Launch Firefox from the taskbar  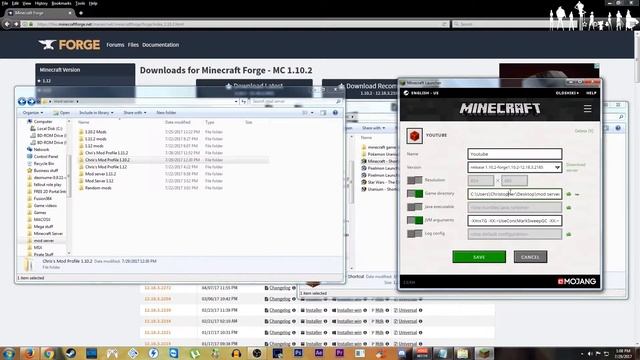29,353
